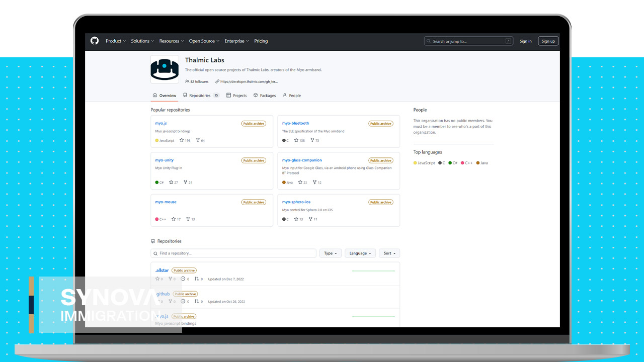644x362 pixels.
Task: Open the Sort dropdown
Action: point(389,253)
